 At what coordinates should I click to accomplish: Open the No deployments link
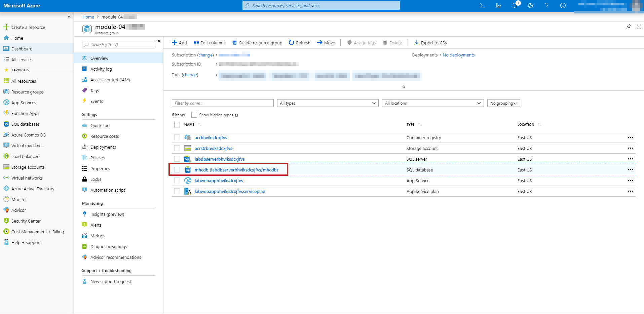click(459, 55)
